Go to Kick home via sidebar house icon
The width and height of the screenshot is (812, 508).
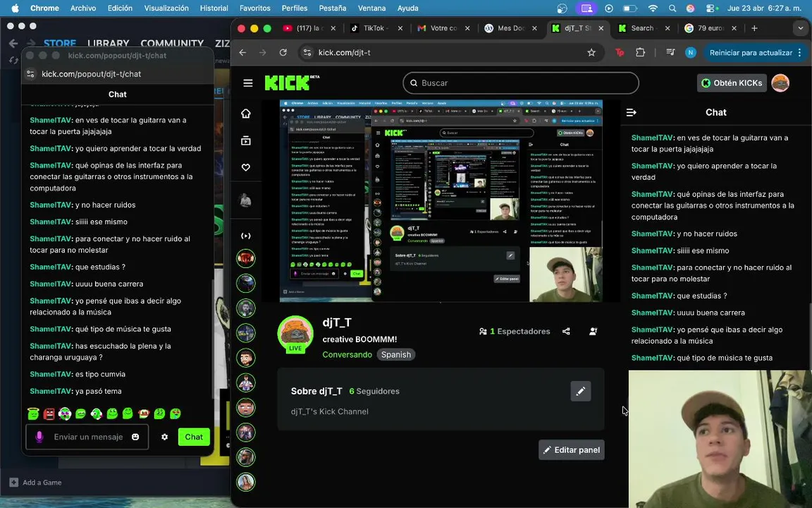pyautogui.click(x=246, y=114)
